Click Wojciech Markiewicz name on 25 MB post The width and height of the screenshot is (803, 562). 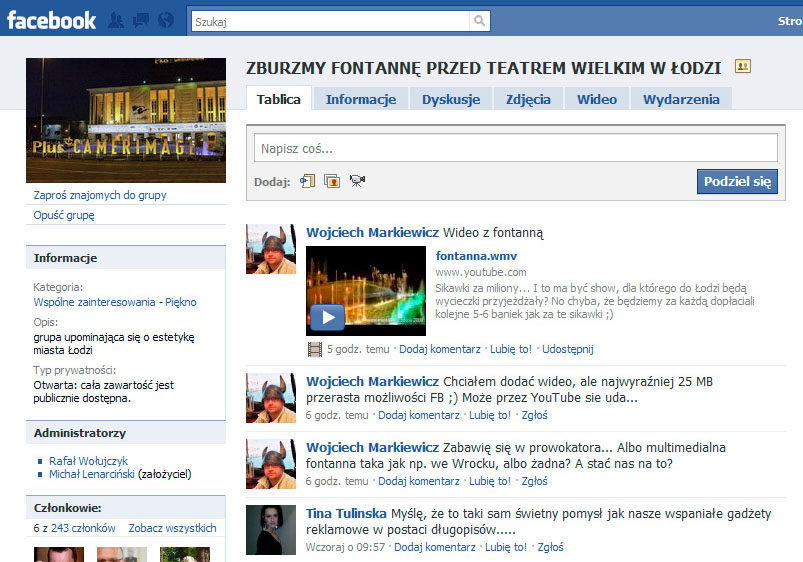pyautogui.click(x=372, y=382)
